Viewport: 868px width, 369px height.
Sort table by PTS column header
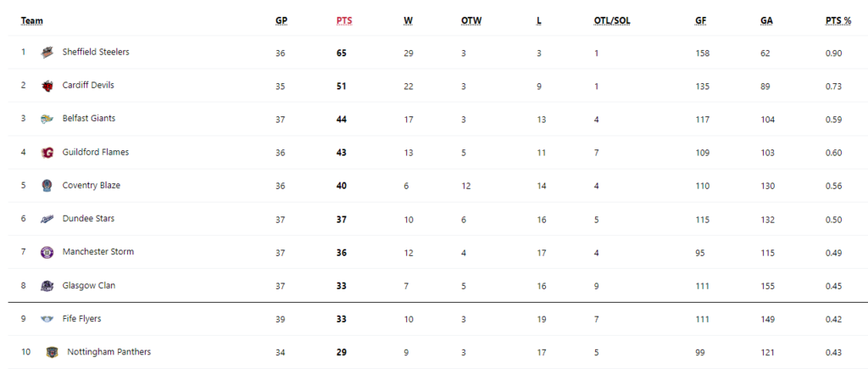coord(344,21)
